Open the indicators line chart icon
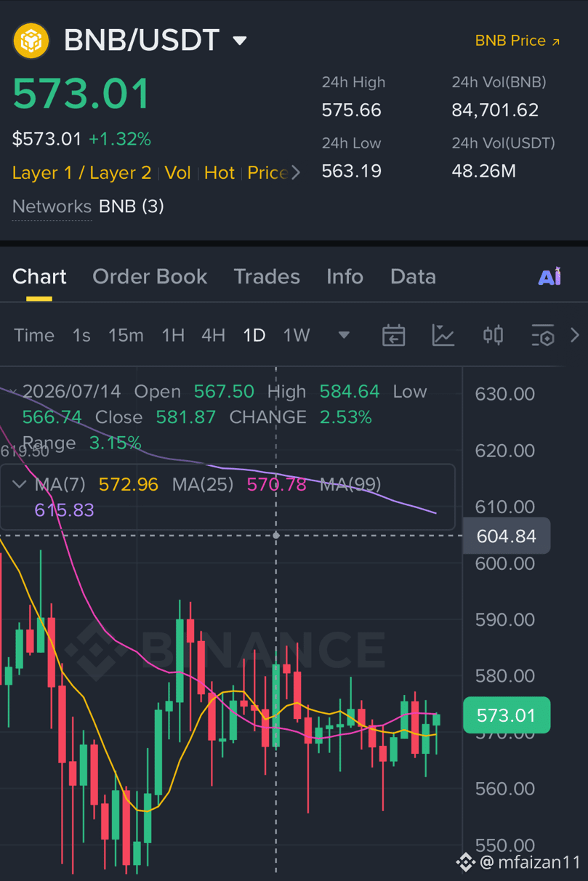Viewport: 588px width, 881px height. (x=443, y=335)
